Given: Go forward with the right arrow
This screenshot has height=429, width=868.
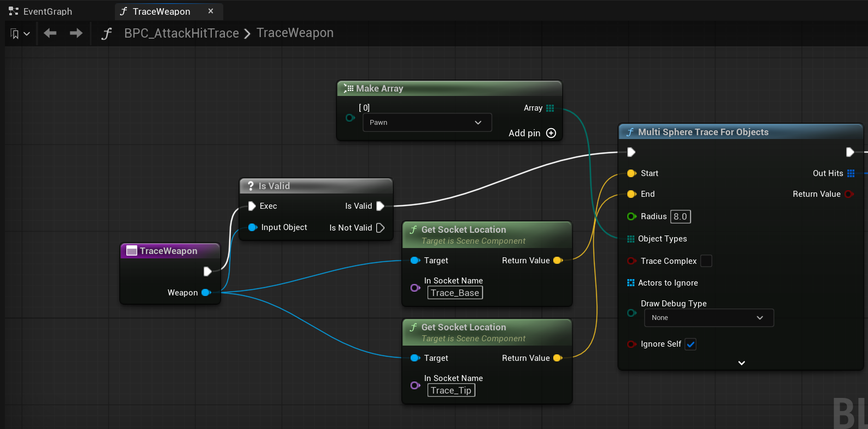Looking at the screenshot, I should click(x=76, y=33).
